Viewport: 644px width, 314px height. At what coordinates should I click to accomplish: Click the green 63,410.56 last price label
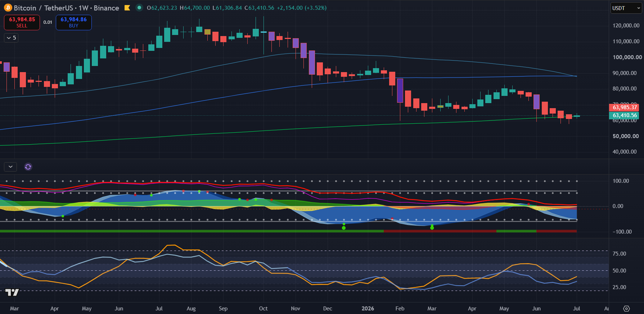[625, 115]
